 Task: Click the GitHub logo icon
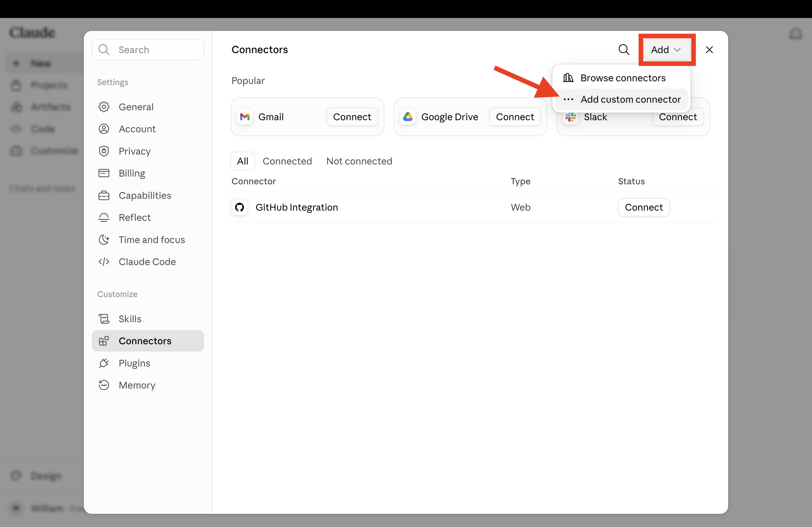(240, 207)
